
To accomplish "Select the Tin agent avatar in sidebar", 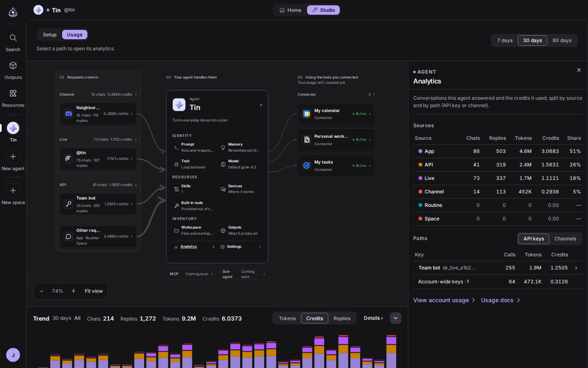I will pyautogui.click(x=13, y=128).
